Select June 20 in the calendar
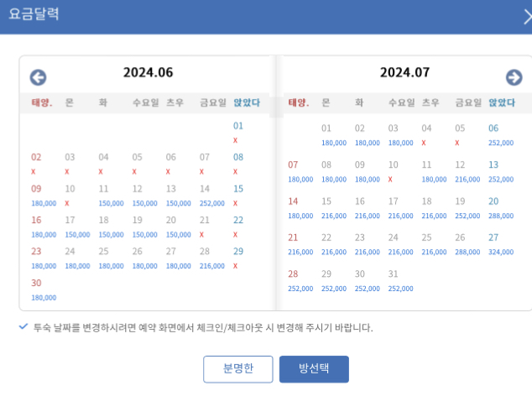 [x=178, y=227]
